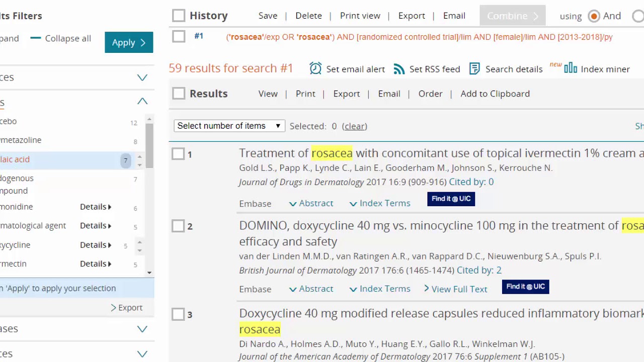Click Order in Results toolbar
Screen dimensions: 644x362
(x=430, y=94)
